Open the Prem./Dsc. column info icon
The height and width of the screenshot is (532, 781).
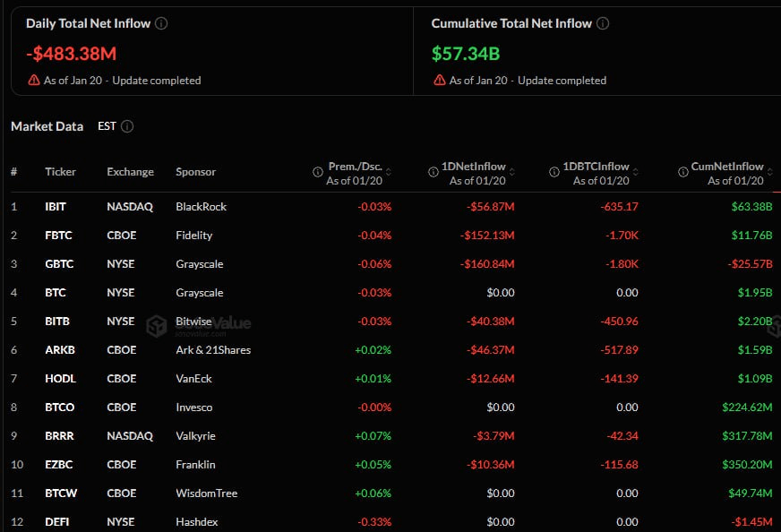coord(316,171)
